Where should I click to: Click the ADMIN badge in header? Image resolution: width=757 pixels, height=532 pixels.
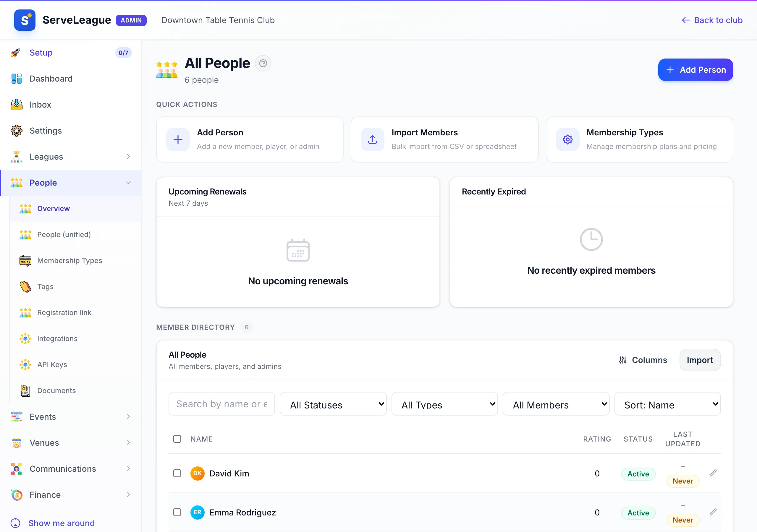(131, 20)
